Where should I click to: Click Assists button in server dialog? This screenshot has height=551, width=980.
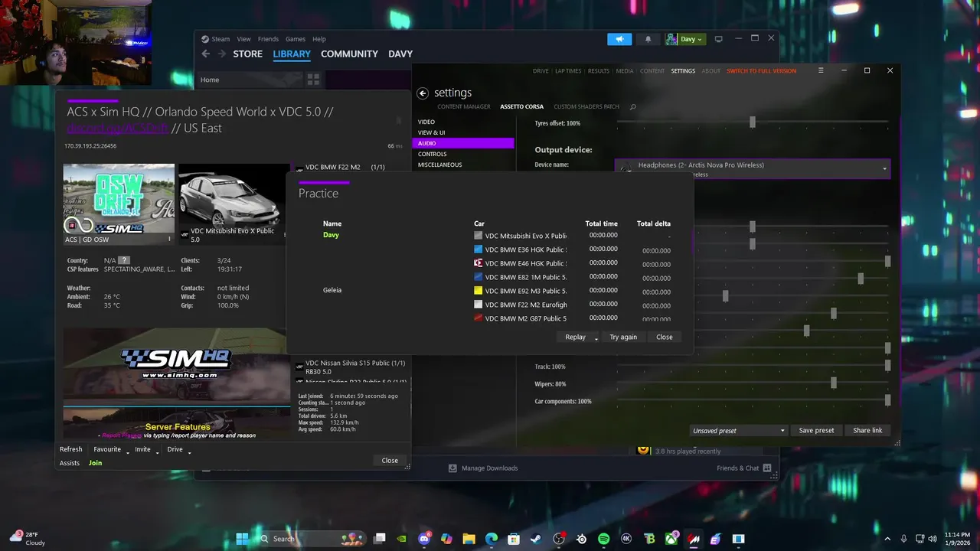pos(70,463)
